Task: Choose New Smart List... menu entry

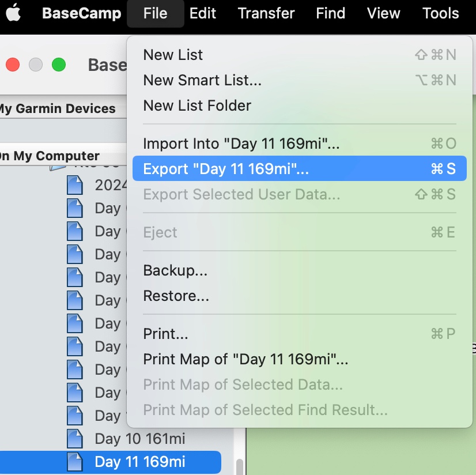Action: pyautogui.click(x=299, y=80)
